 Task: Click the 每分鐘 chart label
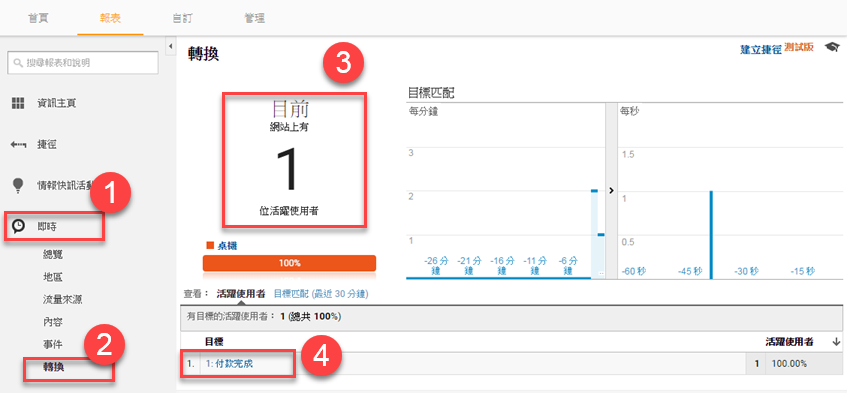[x=424, y=111]
